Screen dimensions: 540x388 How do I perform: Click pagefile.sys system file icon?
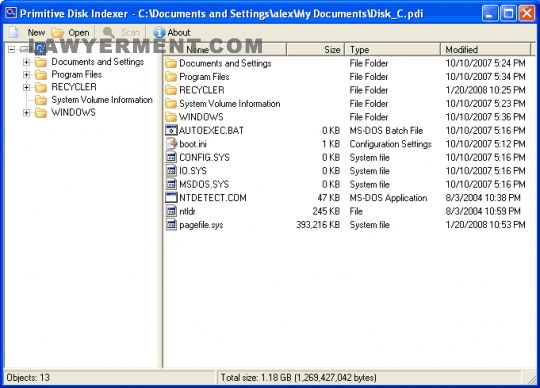(x=171, y=225)
